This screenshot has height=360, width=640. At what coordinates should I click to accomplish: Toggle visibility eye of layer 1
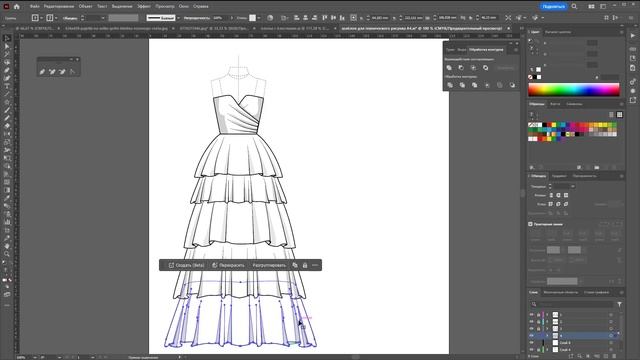531,315
